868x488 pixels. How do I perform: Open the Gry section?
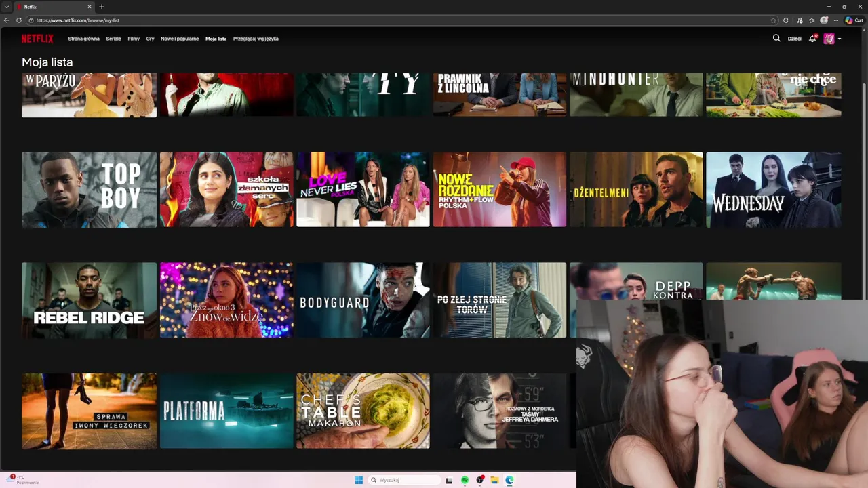pyautogui.click(x=150, y=39)
